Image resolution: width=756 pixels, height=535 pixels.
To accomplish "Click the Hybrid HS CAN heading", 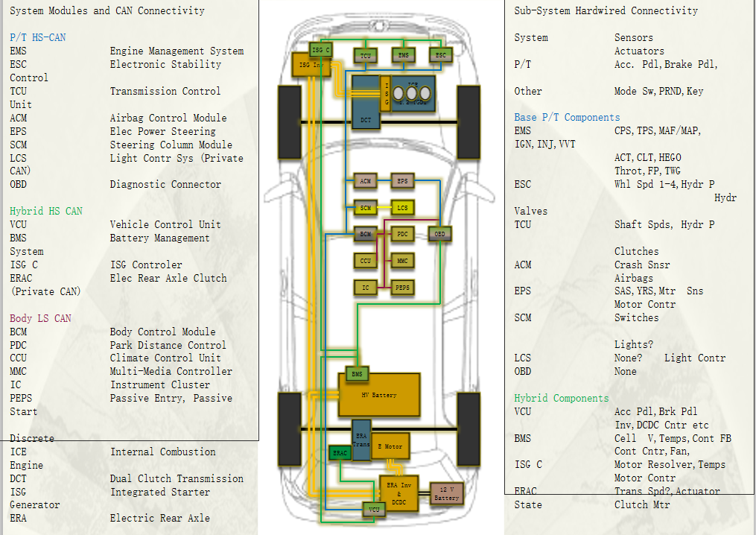I will (x=46, y=211).
